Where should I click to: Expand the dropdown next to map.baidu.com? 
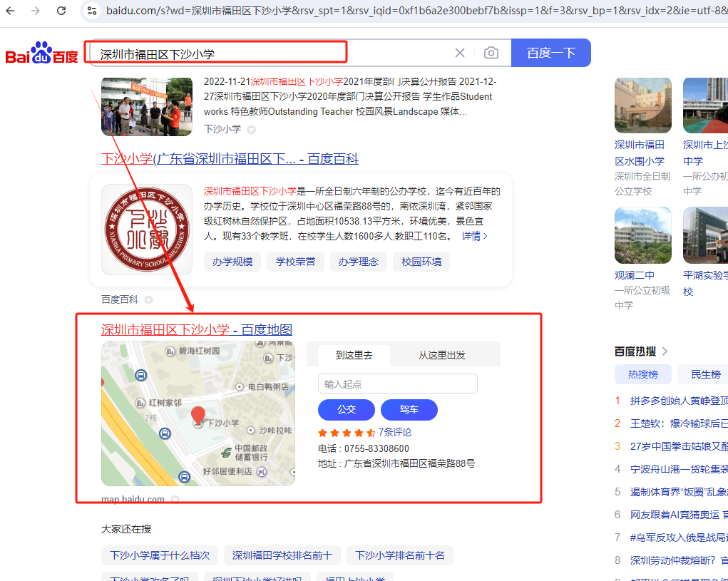[x=175, y=499]
